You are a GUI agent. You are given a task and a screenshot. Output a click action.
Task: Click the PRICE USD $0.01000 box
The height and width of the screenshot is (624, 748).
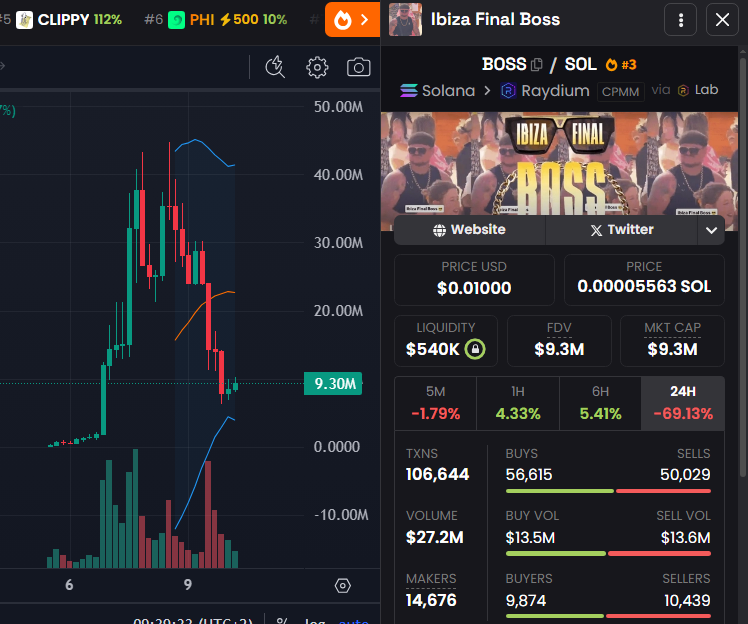pos(474,280)
